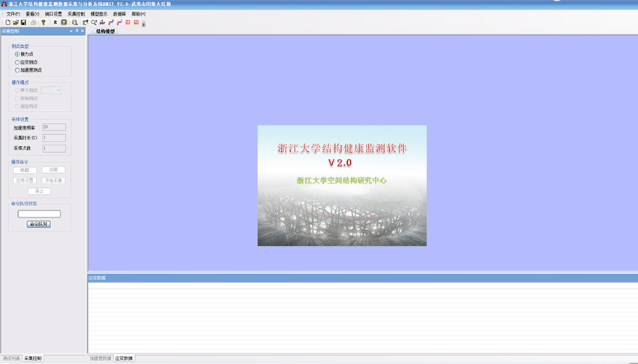Screen dimensions: 638x364
Task: Click the 唤醒 button
Action: (25, 170)
